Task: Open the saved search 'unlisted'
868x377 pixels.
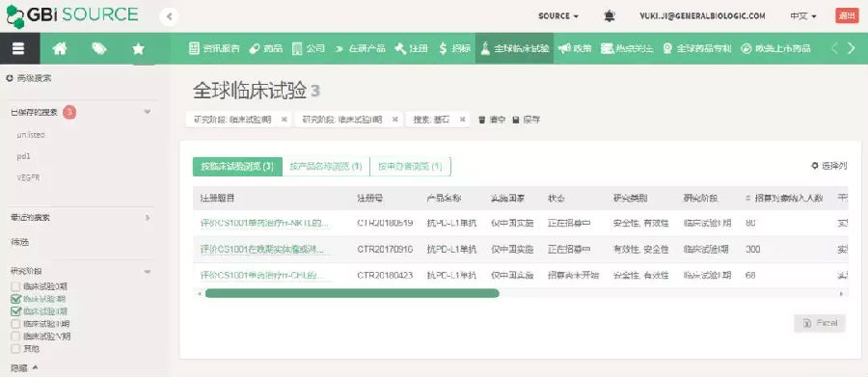Action: pyautogui.click(x=31, y=135)
